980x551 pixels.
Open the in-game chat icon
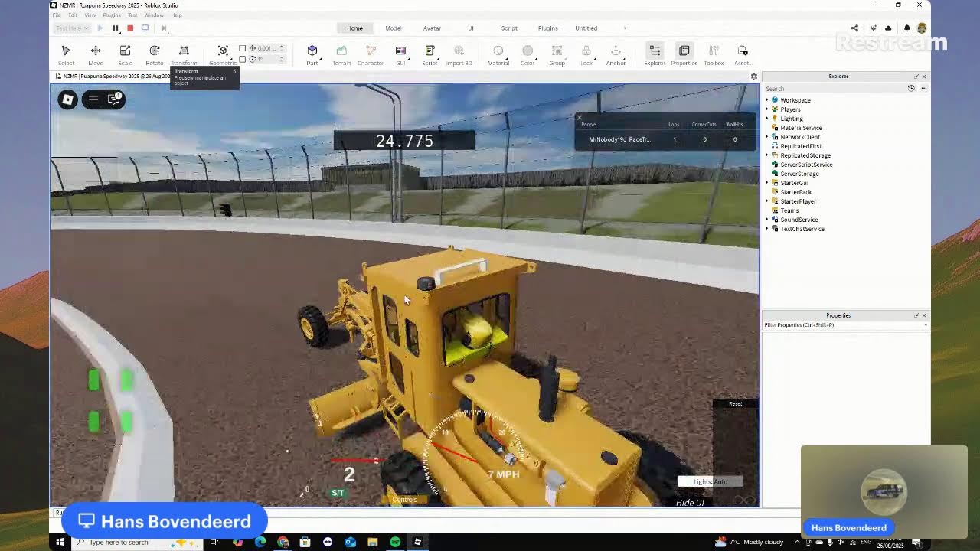pyautogui.click(x=114, y=99)
